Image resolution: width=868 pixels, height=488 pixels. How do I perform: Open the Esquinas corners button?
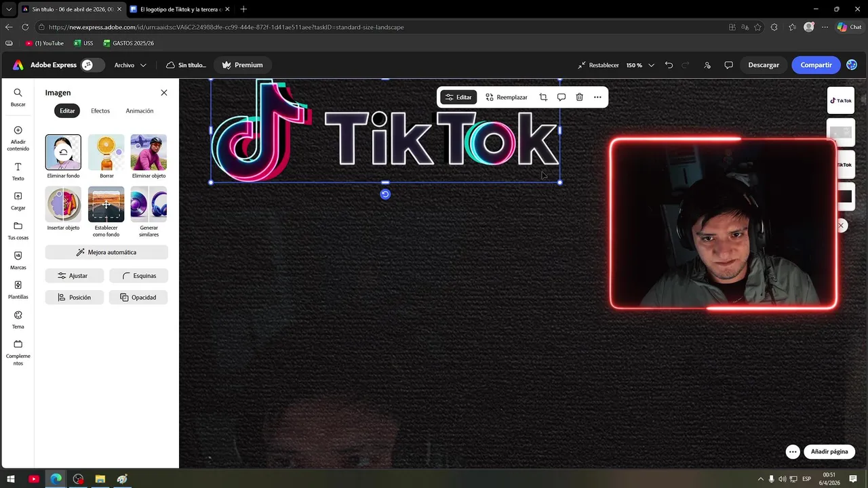(x=138, y=276)
